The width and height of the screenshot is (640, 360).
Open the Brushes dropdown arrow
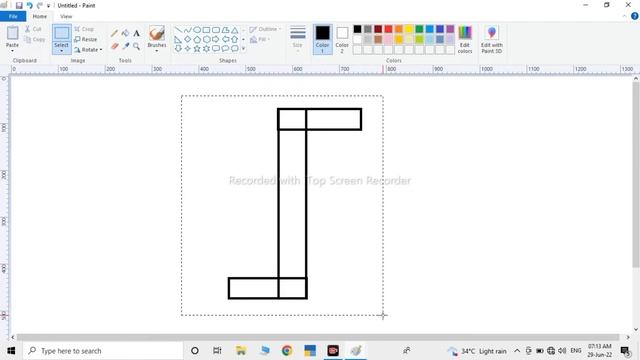point(157,50)
